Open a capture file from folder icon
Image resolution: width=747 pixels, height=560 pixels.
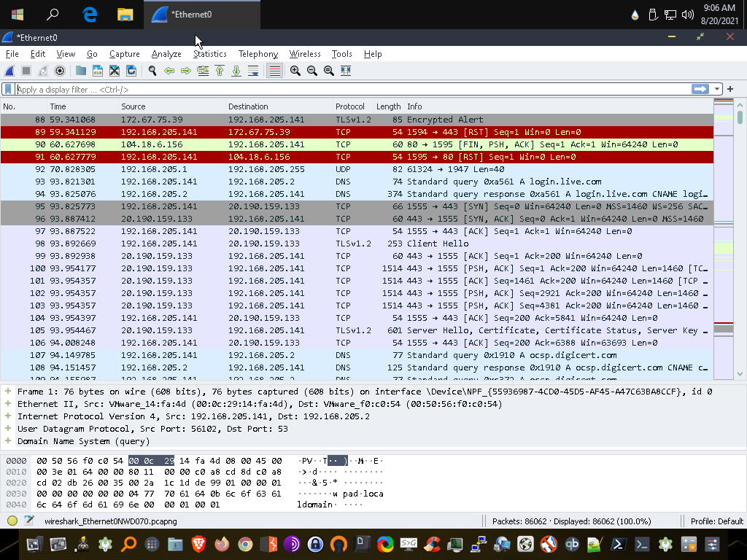point(81,71)
